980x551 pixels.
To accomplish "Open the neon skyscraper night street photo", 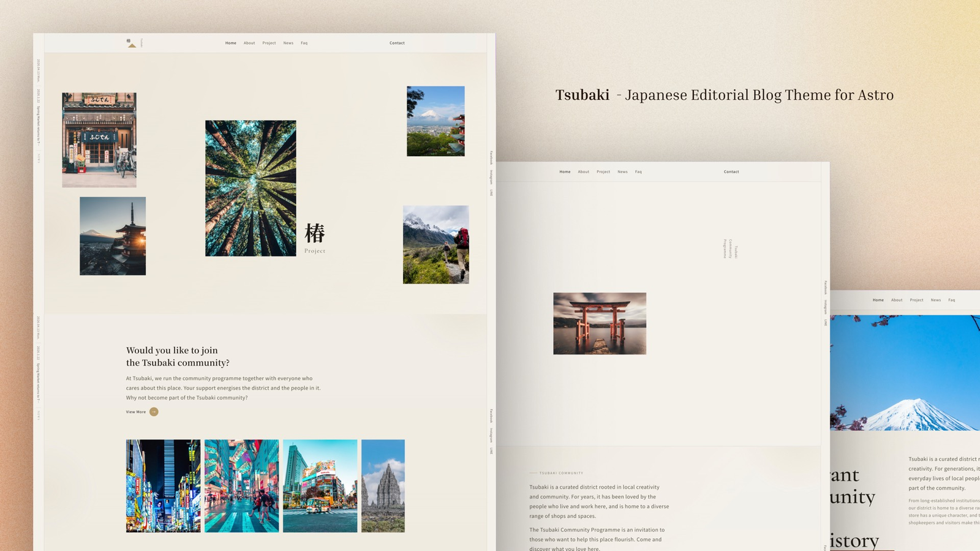I will (163, 486).
